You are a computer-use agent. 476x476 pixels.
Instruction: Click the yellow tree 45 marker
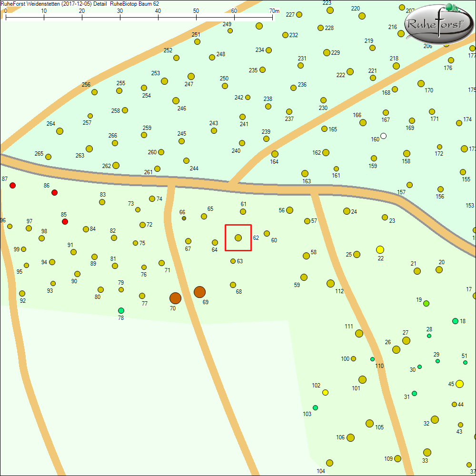pyautogui.click(x=459, y=384)
